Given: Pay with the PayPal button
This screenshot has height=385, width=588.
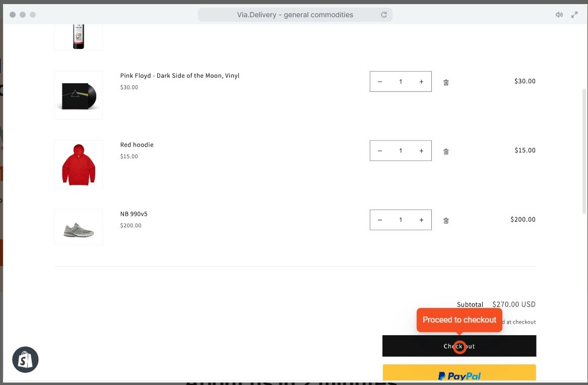Looking at the screenshot, I should (459, 374).
